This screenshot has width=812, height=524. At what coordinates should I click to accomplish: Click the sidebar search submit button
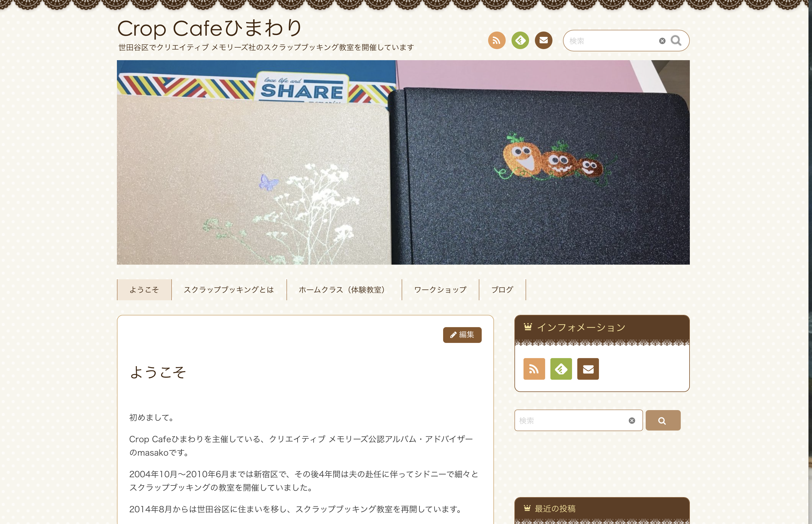coord(663,421)
